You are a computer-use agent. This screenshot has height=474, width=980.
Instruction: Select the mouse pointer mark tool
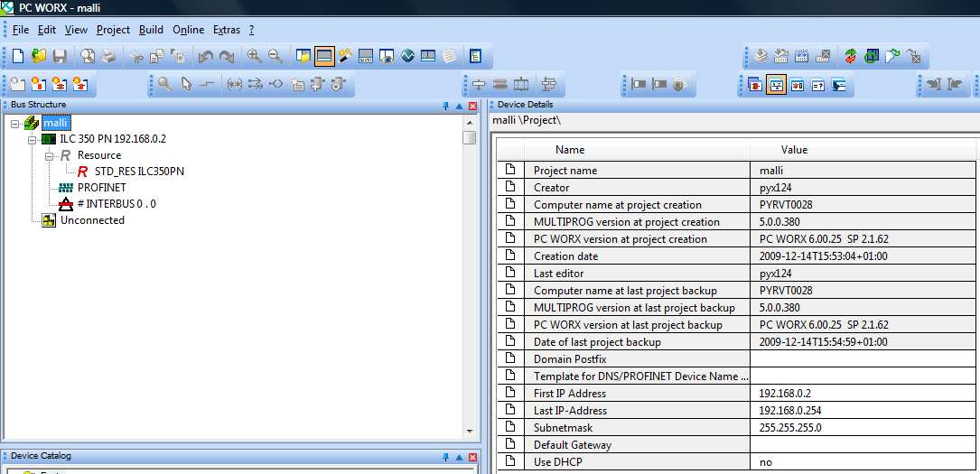(186, 84)
